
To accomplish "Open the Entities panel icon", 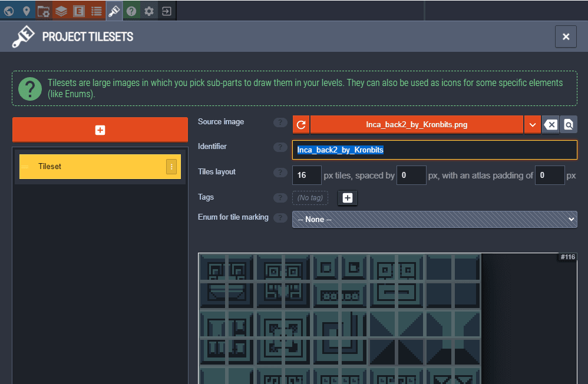I will click(78, 11).
